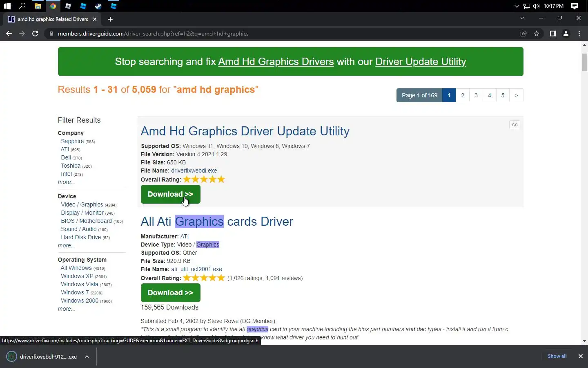The width and height of the screenshot is (588, 368).
Task: Open the tab search dropdown
Action: pos(522,18)
